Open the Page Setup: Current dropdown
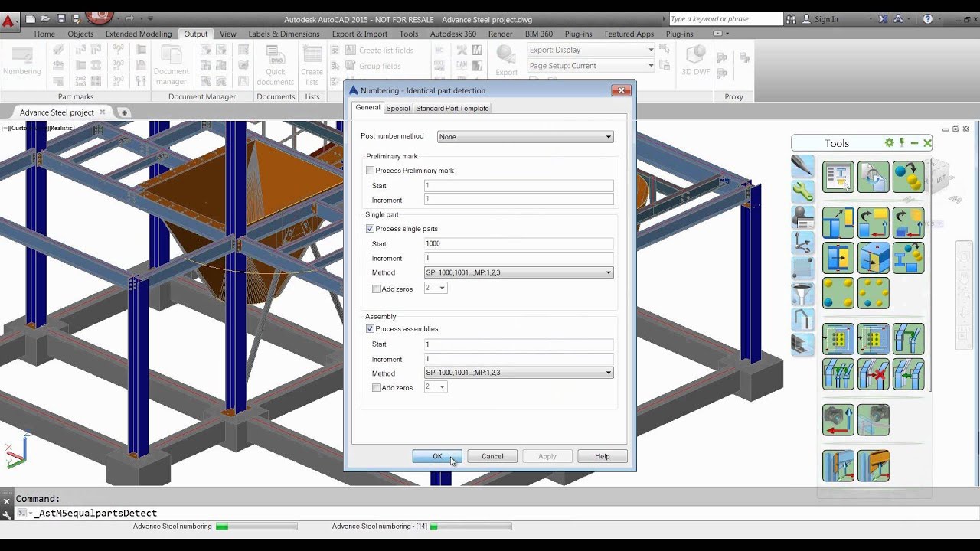 click(x=591, y=66)
